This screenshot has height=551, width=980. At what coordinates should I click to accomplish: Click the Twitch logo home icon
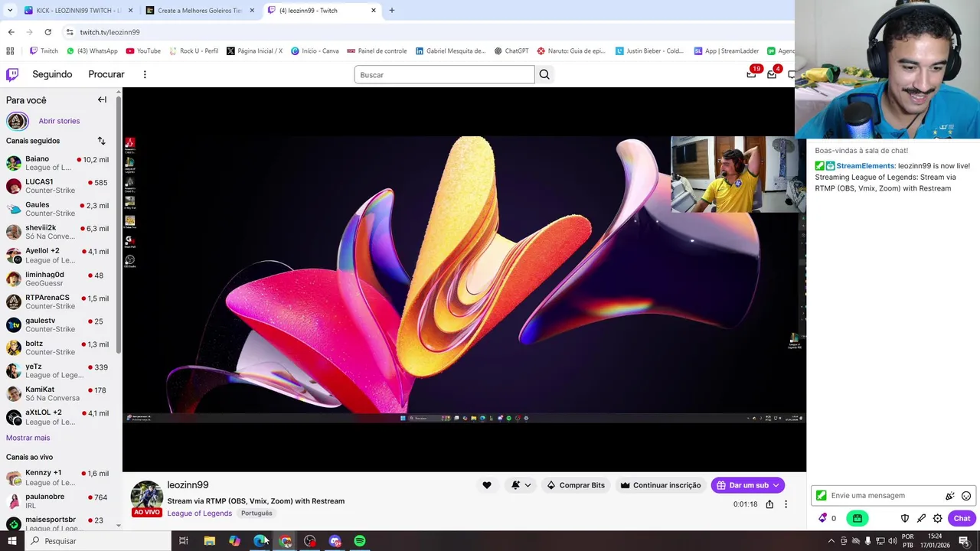(12, 74)
